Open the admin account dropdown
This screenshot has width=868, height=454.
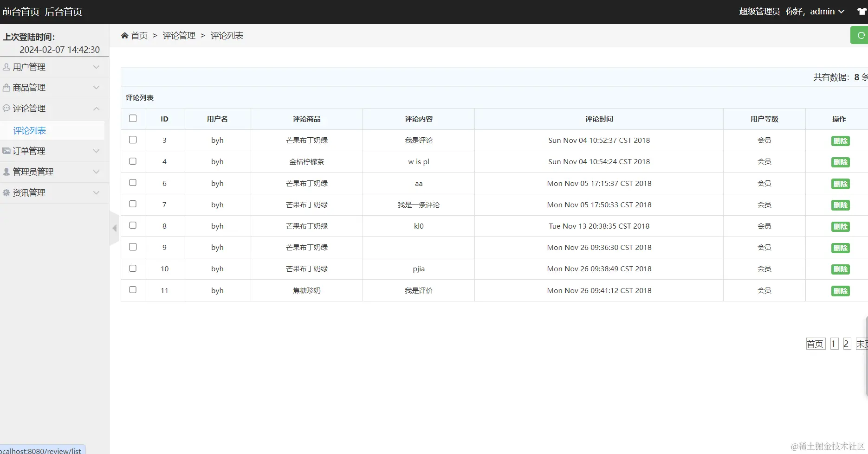[827, 12]
